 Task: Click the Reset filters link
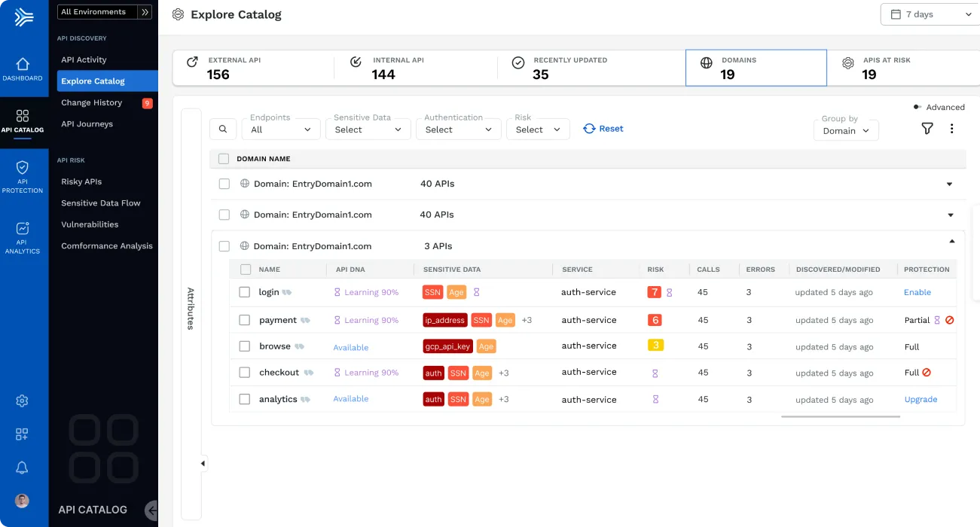603,129
